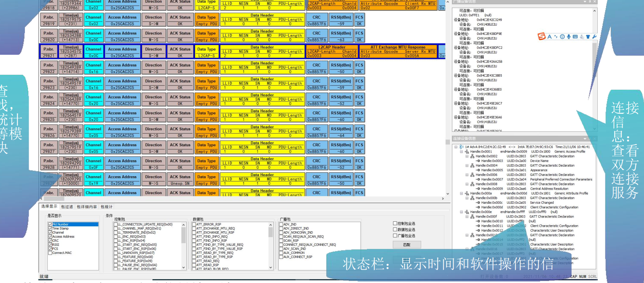Open the 包详细内容 tab

(87, 207)
